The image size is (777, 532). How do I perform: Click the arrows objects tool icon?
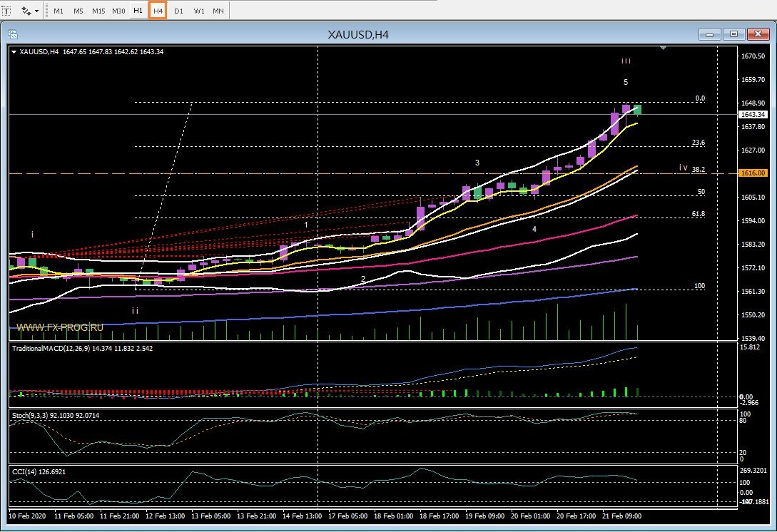click(25, 11)
